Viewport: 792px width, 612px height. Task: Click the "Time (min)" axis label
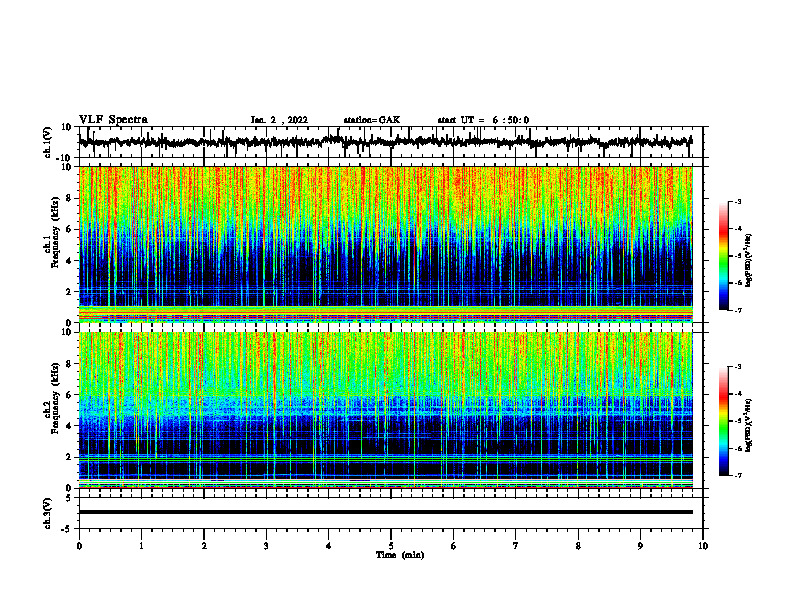[x=400, y=555]
